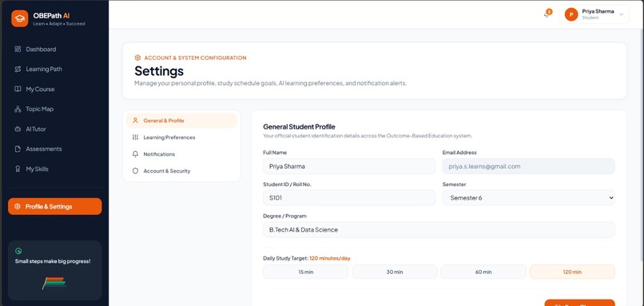The image size is (644, 306).
Task: Navigate to Topic Map
Action: coord(54,109)
